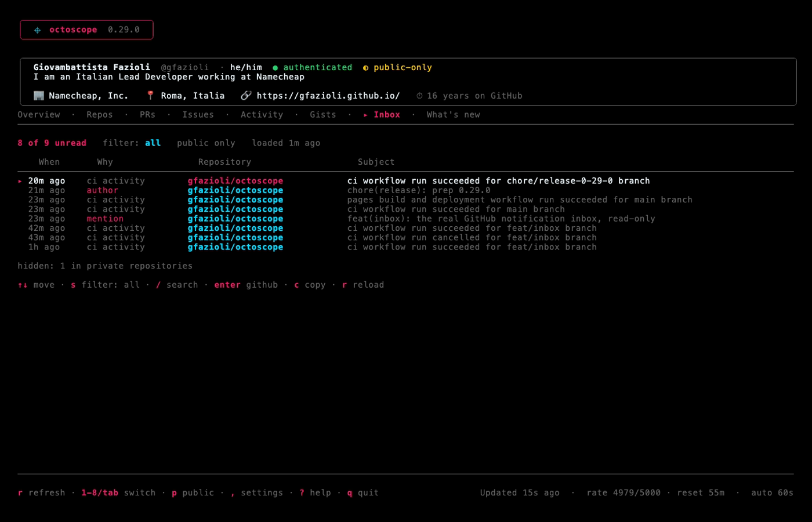Go to the Activity tab
Screen dimensions: 812x522
262,115
